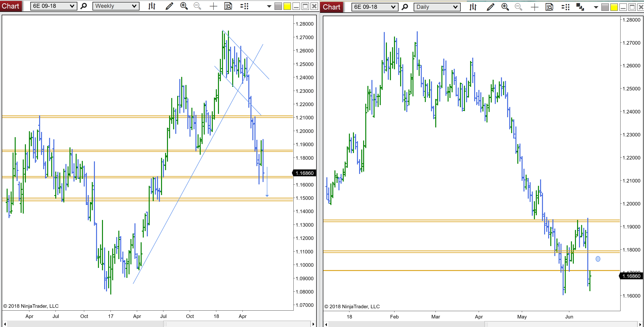
Task: Click the "17" year label on Weekly chart
Action: (111, 316)
